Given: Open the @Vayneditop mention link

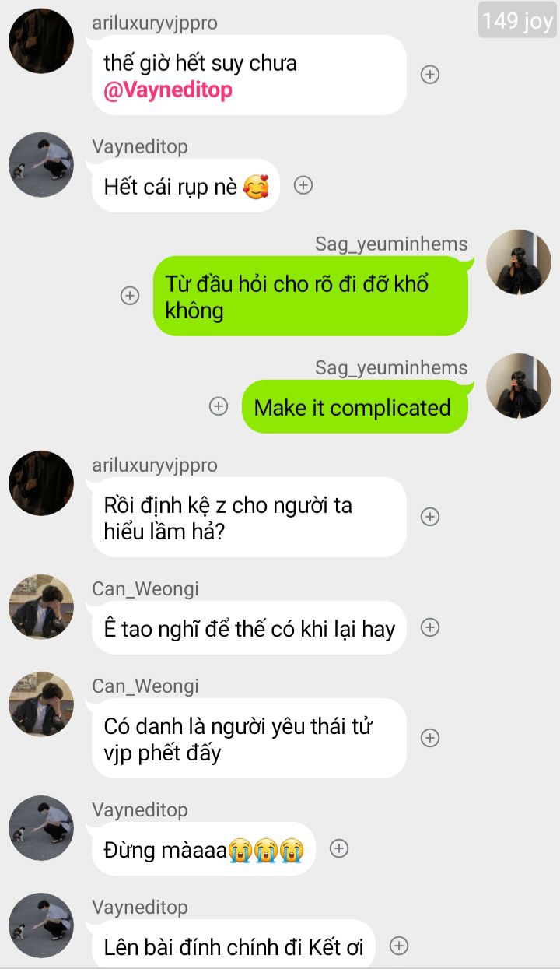Looking at the screenshot, I should click(168, 90).
